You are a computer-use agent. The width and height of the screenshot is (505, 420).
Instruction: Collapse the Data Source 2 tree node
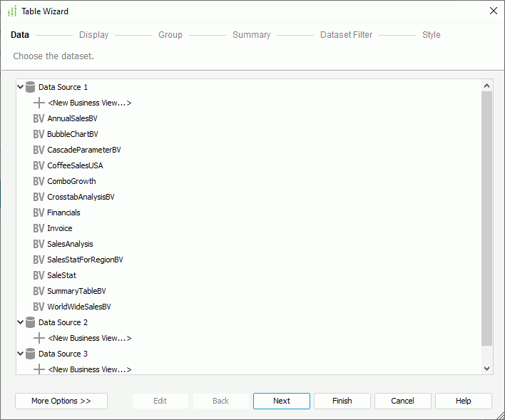click(20, 322)
